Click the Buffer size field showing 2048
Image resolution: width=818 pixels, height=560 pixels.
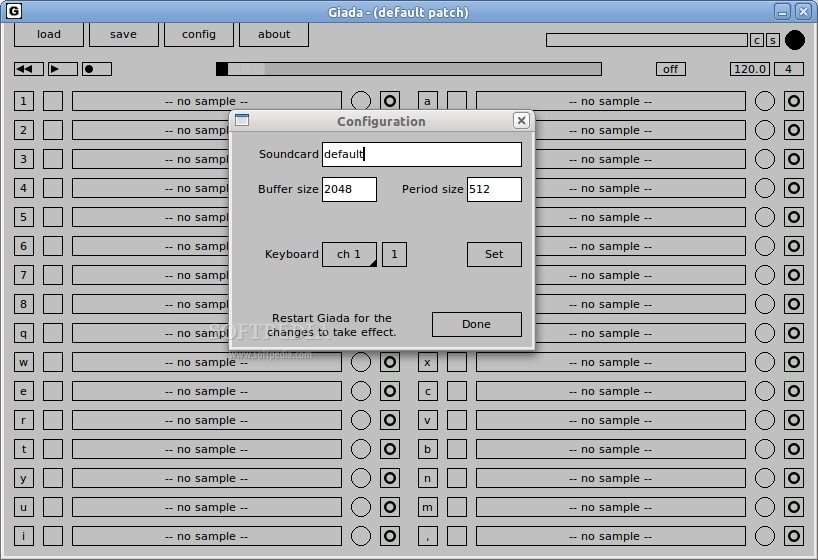click(349, 189)
